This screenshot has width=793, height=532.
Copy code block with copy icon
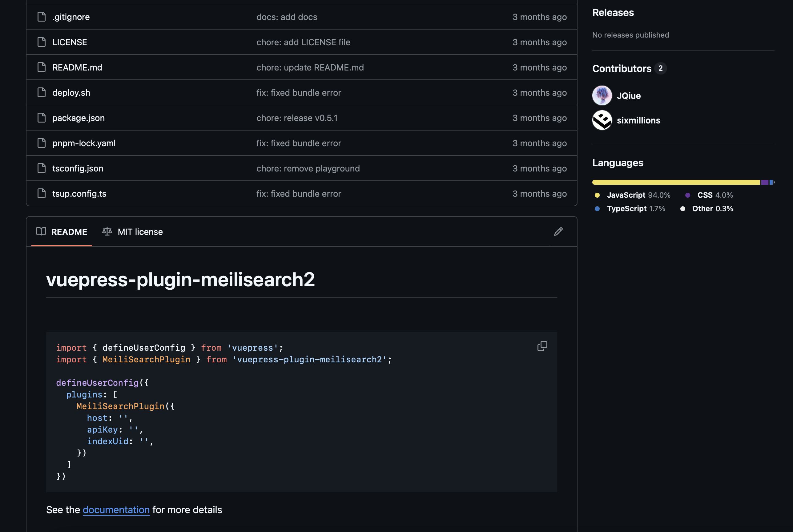coord(542,346)
